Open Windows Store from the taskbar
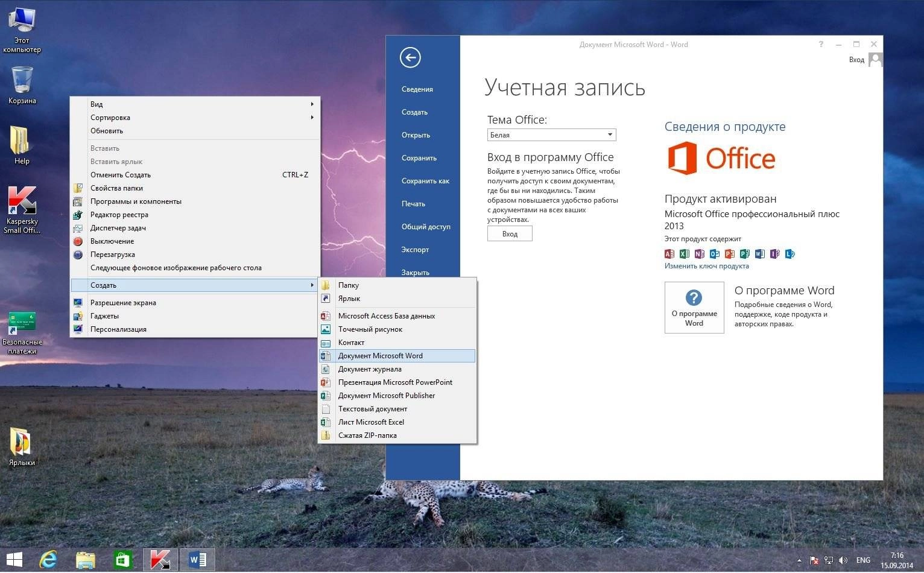Viewport: 924px width, 573px height. pyautogui.click(x=122, y=560)
